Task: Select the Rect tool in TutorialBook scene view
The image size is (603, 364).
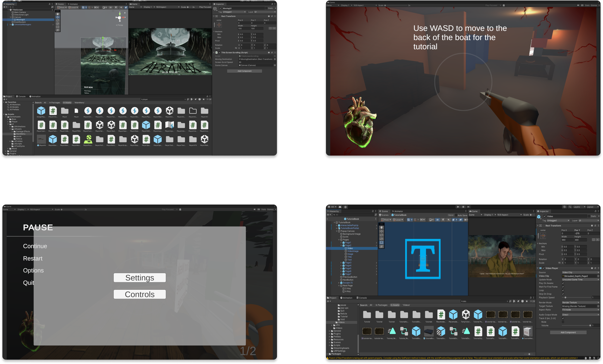Action: tap(381, 243)
